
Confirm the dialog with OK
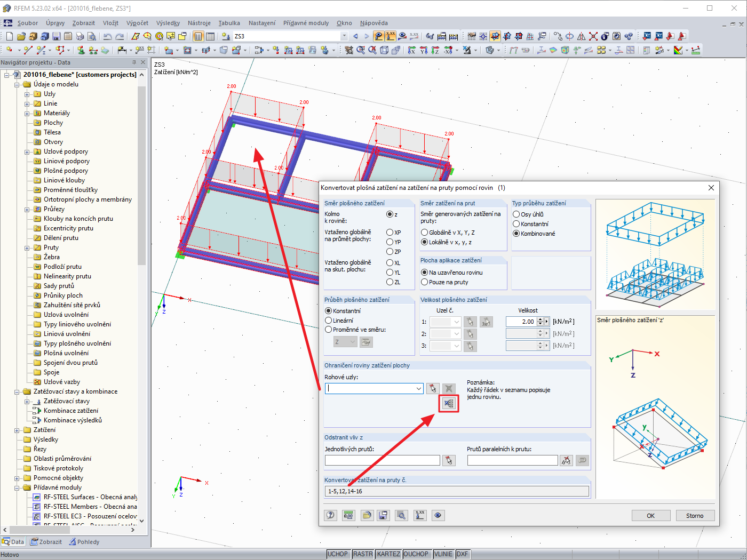coord(651,516)
